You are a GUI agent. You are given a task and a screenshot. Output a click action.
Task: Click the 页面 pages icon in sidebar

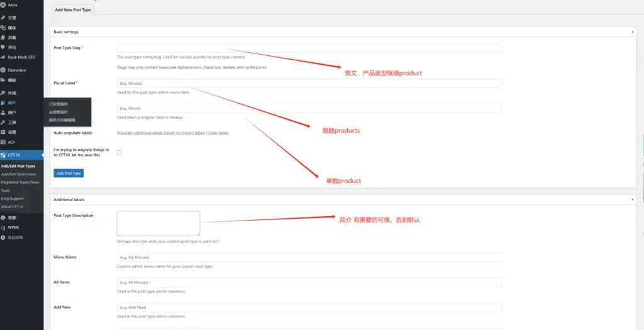(3, 37)
